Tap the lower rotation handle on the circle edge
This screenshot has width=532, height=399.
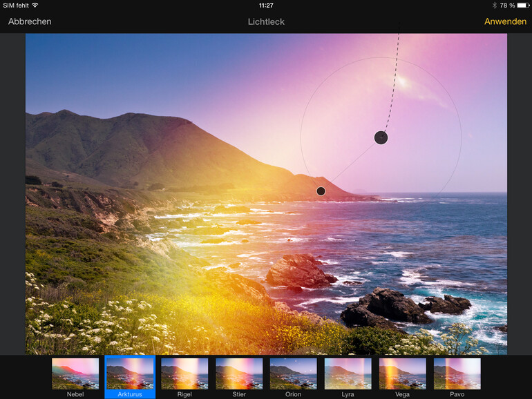pyautogui.click(x=321, y=191)
